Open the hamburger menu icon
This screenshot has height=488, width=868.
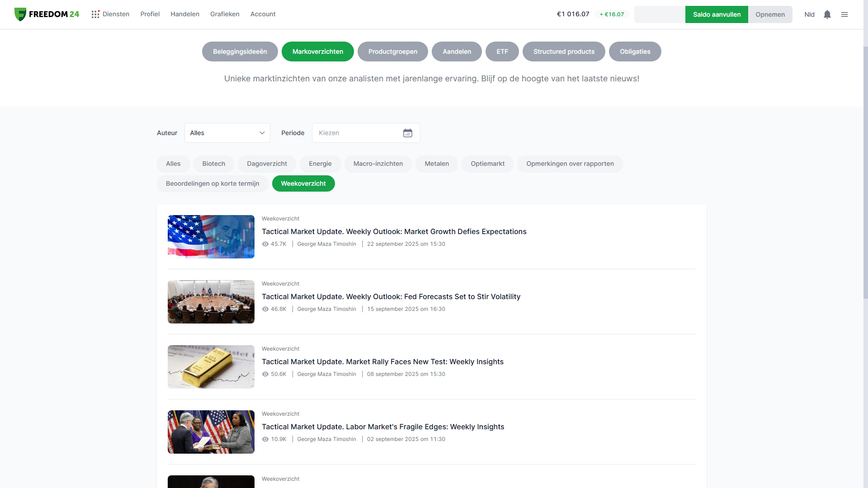click(x=844, y=14)
